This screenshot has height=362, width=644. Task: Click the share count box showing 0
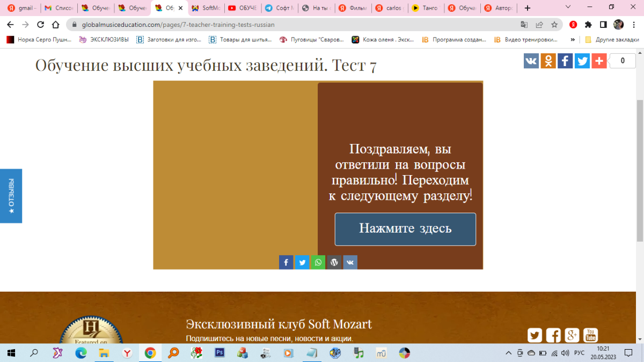pyautogui.click(x=623, y=61)
